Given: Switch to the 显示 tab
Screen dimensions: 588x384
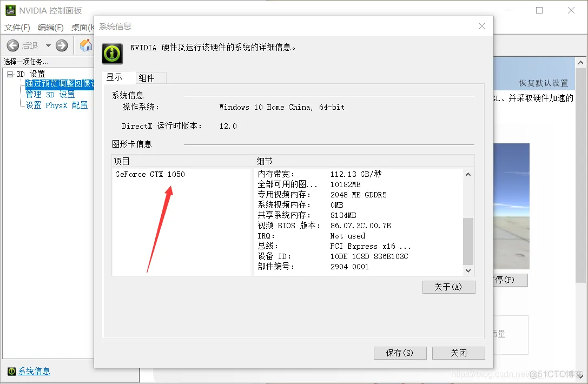Looking at the screenshot, I should point(118,77).
